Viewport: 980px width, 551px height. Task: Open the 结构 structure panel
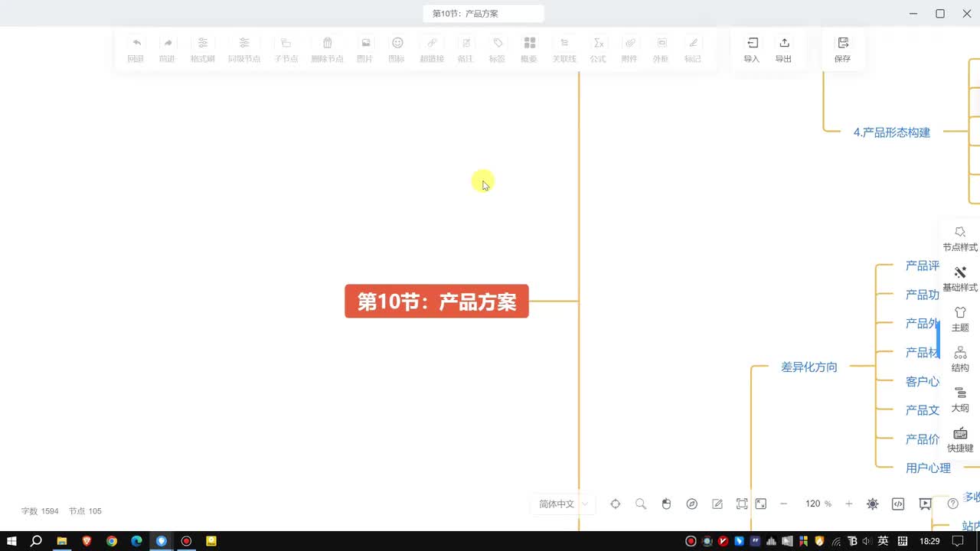(x=960, y=360)
